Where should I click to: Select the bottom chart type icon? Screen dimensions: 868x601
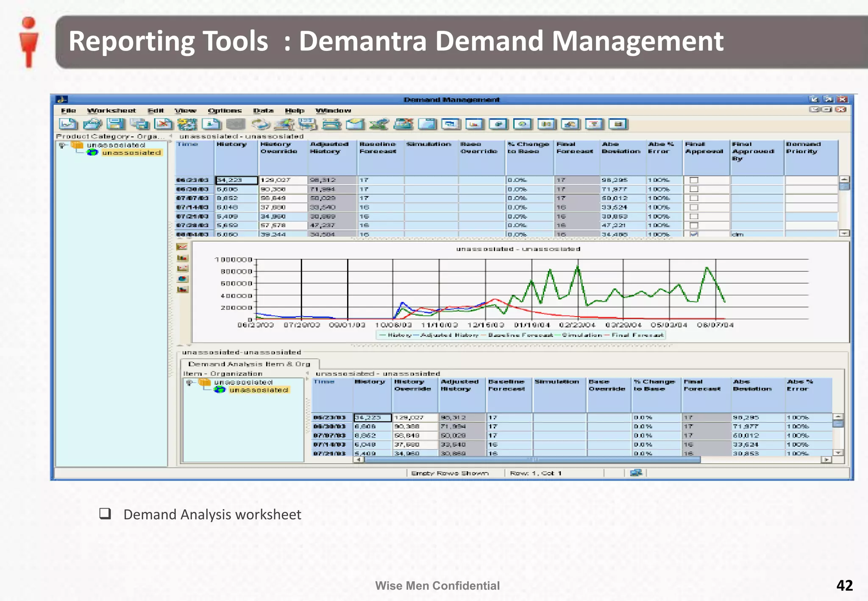(x=182, y=289)
